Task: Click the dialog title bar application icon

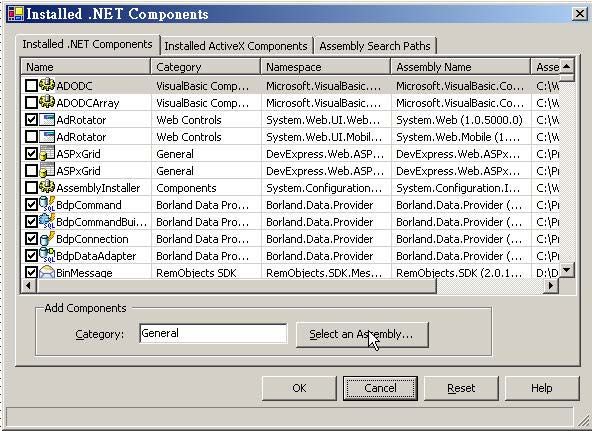Action: click(x=16, y=14)
